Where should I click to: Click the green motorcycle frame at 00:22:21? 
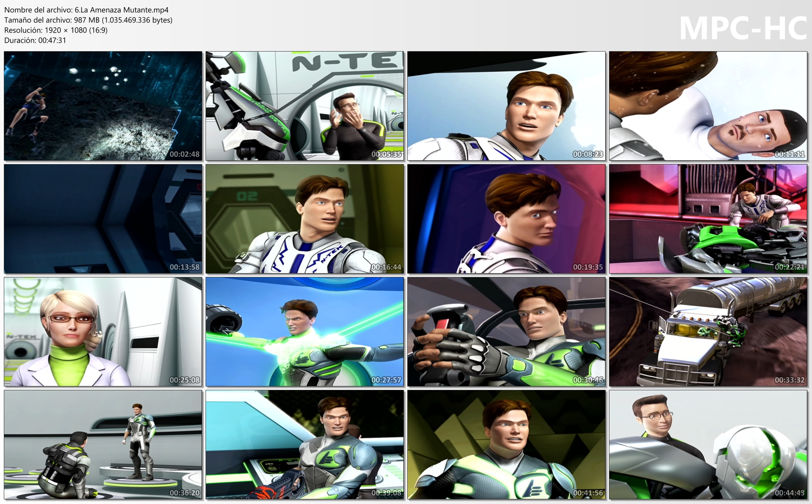(708, 219)
